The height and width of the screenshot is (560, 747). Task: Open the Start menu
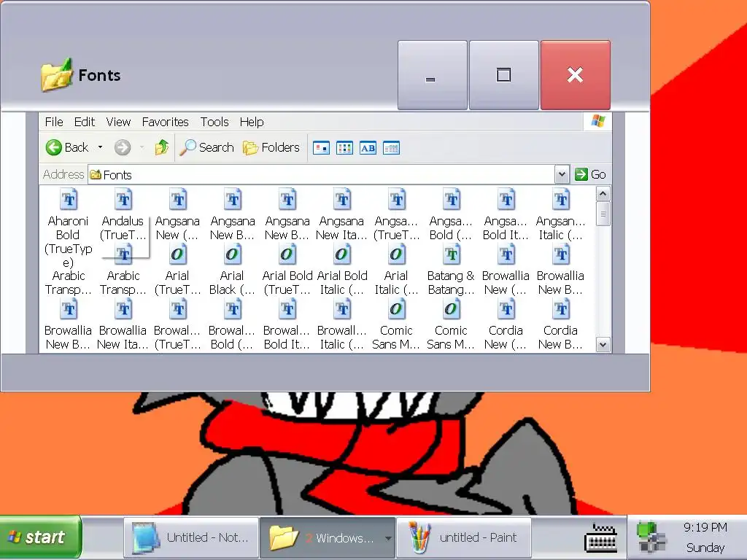click(41, 537)
